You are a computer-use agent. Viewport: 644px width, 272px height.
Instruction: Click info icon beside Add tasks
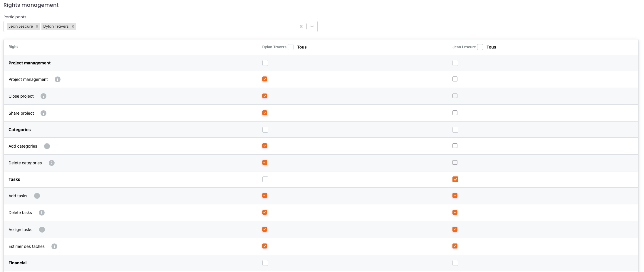point(37,196)
